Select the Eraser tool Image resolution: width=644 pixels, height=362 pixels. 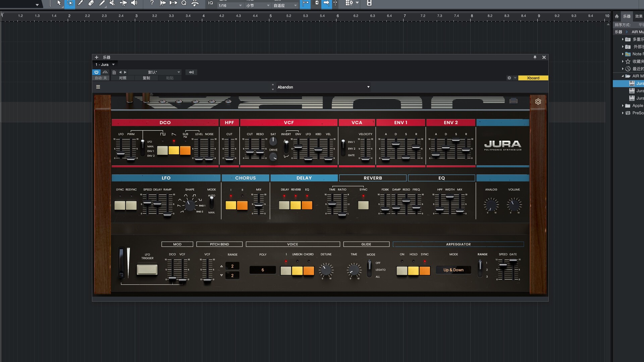tap(91, 3)
